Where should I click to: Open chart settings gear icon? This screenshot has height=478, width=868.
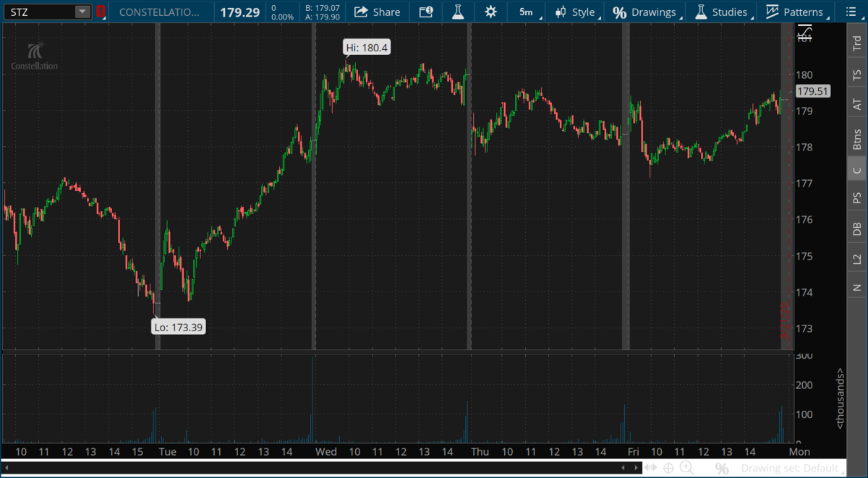pos(491,12)
